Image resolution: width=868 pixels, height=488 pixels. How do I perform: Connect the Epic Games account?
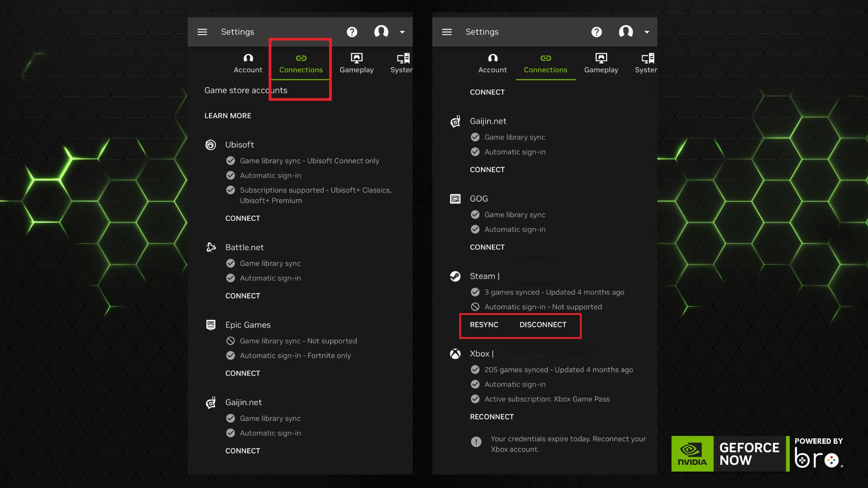[x=242, y=373]
